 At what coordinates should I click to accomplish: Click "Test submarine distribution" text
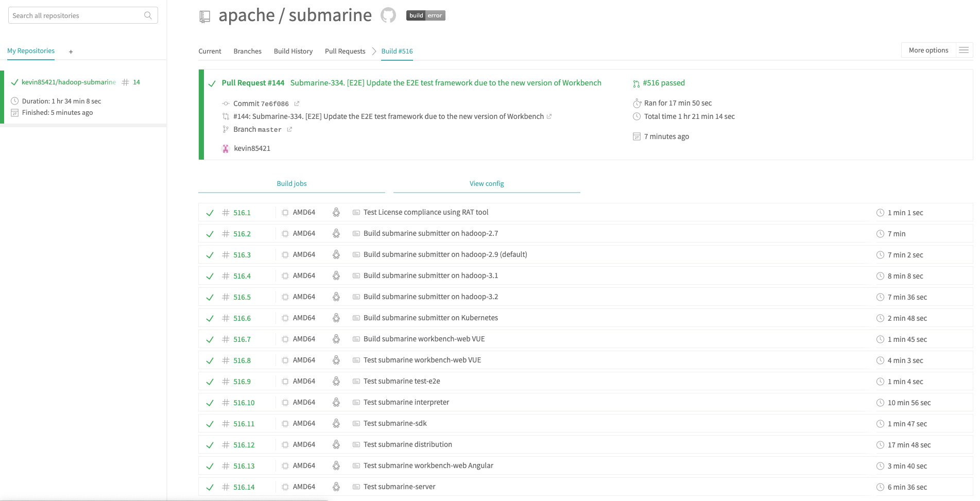point(408,444)
